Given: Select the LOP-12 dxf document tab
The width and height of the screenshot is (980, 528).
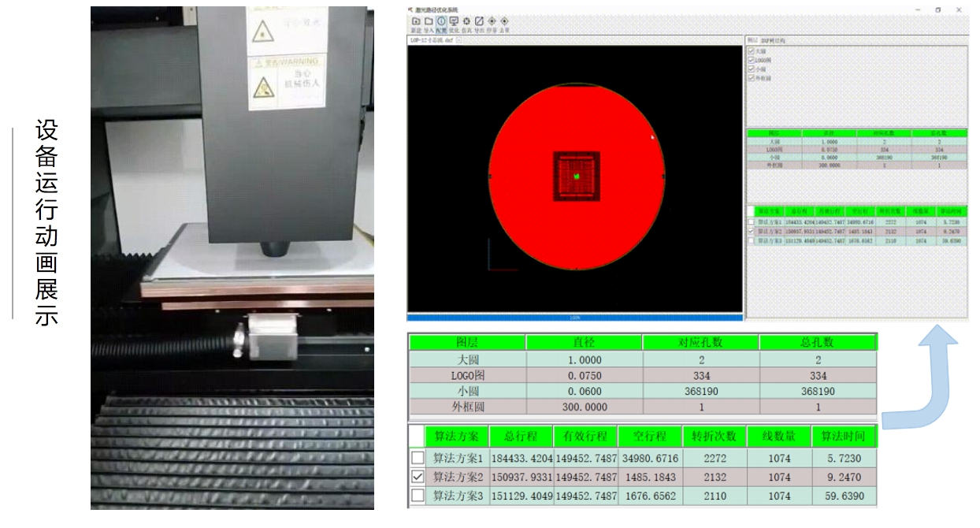Looking at the screenshot, I should coord(431,40).
